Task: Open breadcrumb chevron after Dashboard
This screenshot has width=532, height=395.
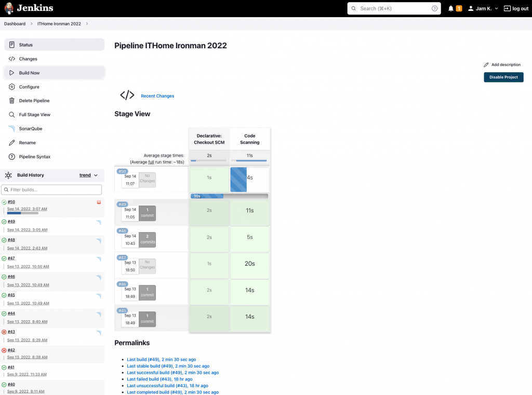Action: [32, 24]
